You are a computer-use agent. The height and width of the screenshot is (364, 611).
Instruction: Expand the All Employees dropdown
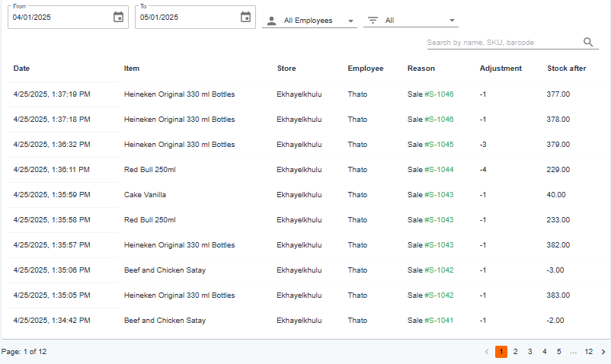tap(350, 21)
